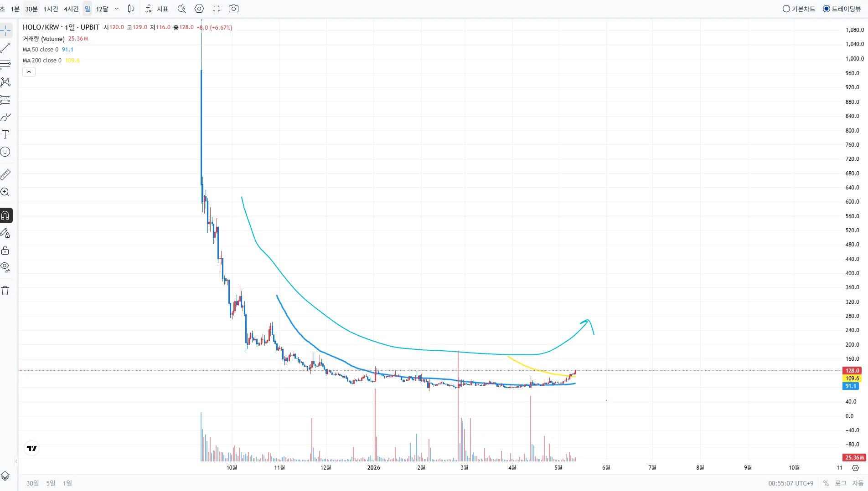
Task: Select the 1시간 timeframe
Action: tap(51, 9)
